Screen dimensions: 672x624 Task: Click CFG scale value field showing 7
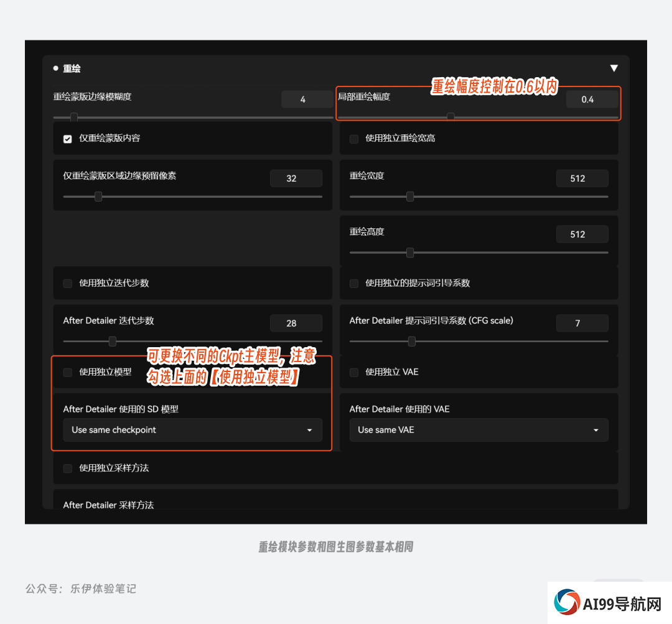point(582,323)
